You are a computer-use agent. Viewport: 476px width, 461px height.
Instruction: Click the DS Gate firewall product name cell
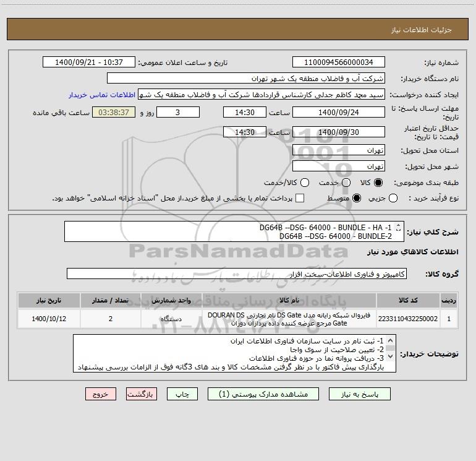289,319
